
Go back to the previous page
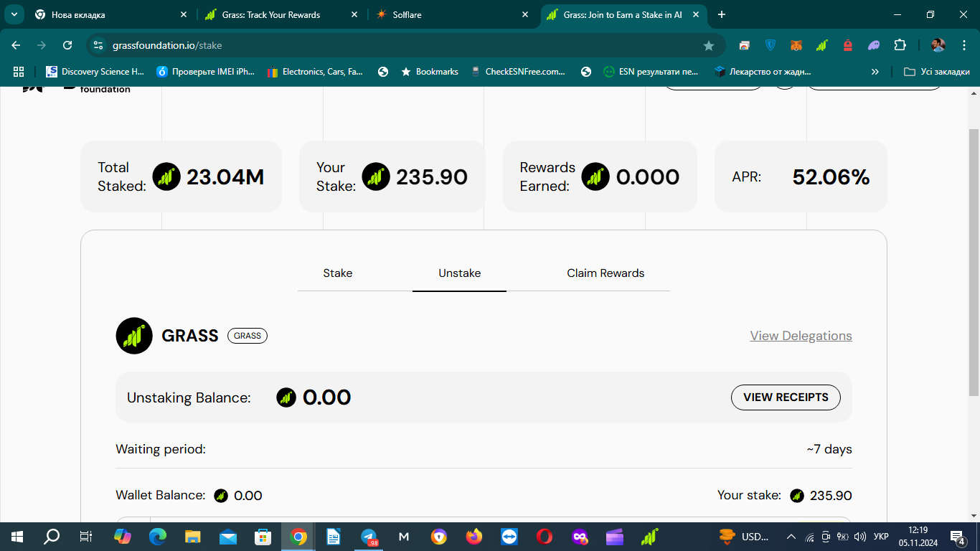pyautogui.click(x=16, y=45)
